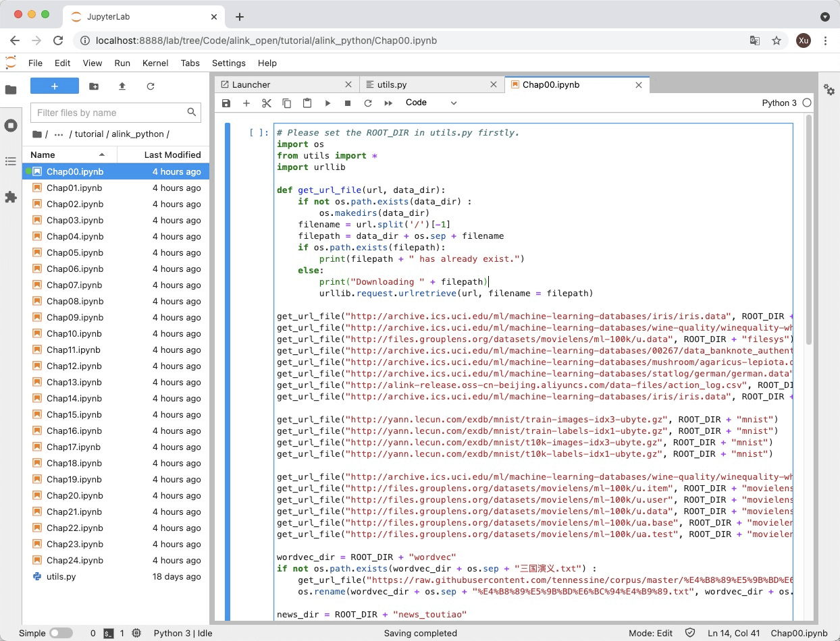Image resolution: width=840 pixels, height=641 pixels.
Task: Run the selected cell with the play icon
Action: (x=327, y=103)
